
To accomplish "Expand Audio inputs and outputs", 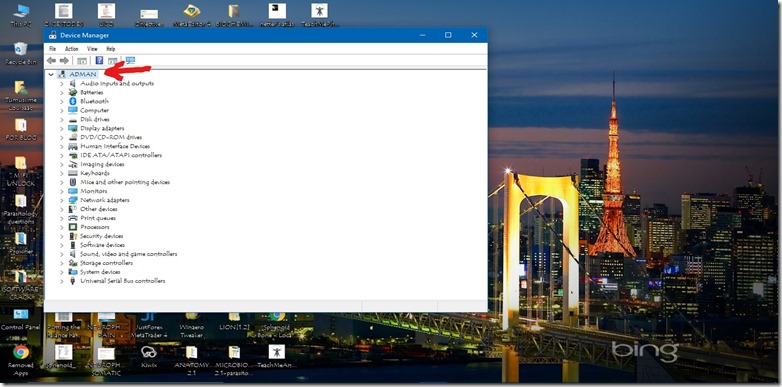I will point(62,83).
